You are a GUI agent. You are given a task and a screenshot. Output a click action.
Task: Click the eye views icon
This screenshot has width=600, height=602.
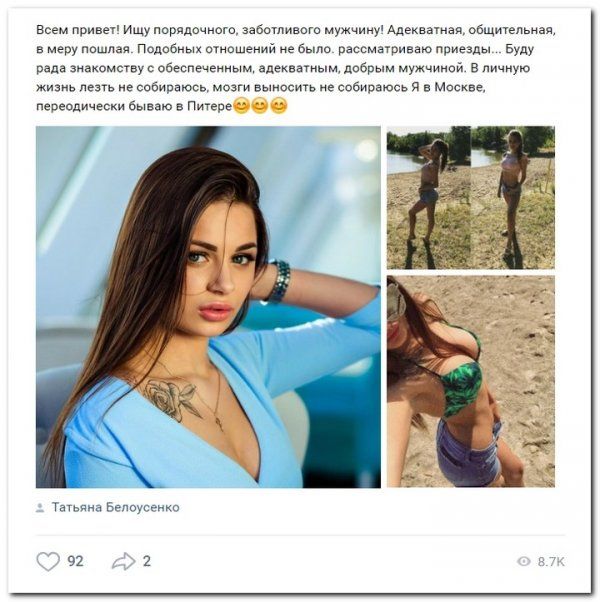[524, 561]
